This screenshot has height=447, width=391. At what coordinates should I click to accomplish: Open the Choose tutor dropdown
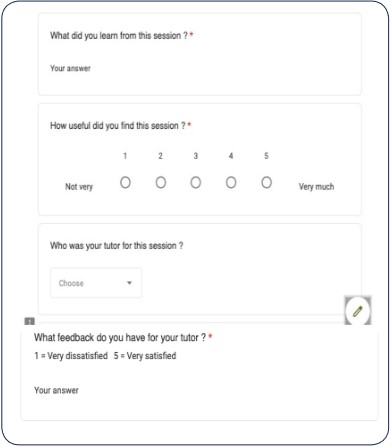coord(96,283)
